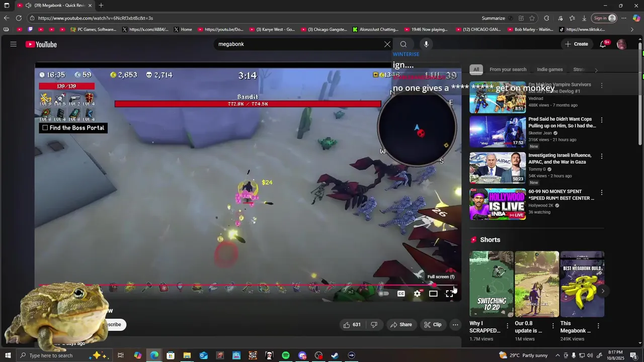Show next filter chips with arrow
This screenshot has width=644, height=362.
tap(596, 70)
